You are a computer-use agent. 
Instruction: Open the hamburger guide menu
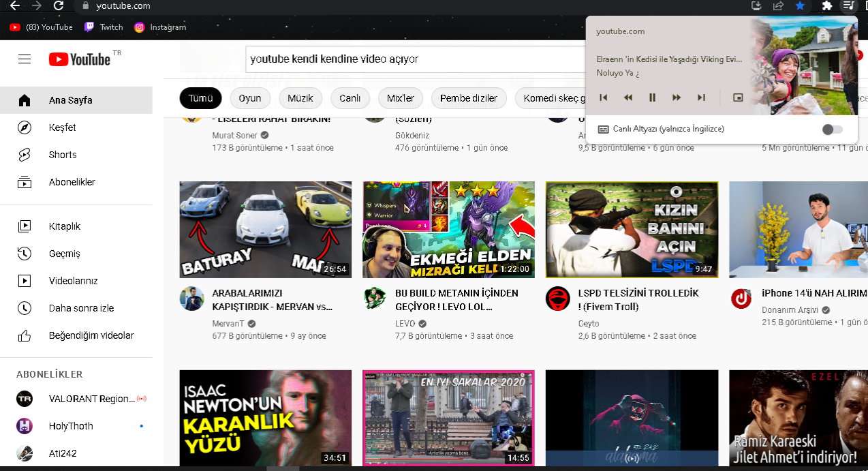pos(25,59)
